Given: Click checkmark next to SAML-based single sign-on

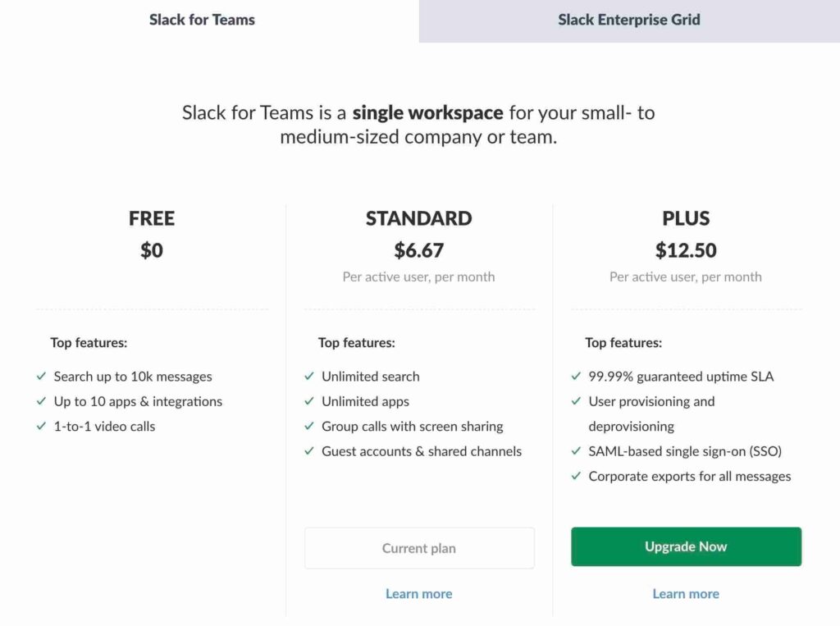Looking at the screenshot, I should (576, 451).
